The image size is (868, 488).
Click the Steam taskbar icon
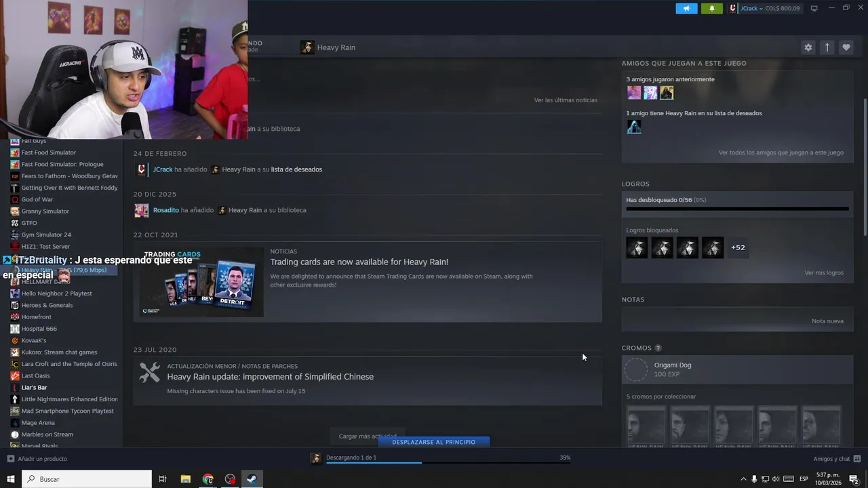252,479
